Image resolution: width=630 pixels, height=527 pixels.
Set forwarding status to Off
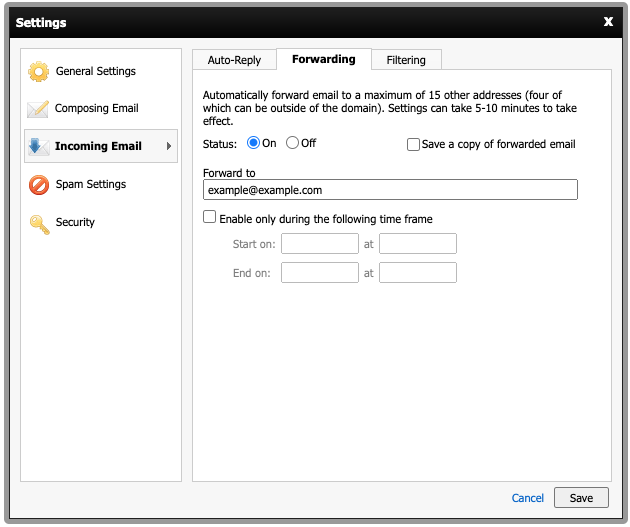(292, 143)
